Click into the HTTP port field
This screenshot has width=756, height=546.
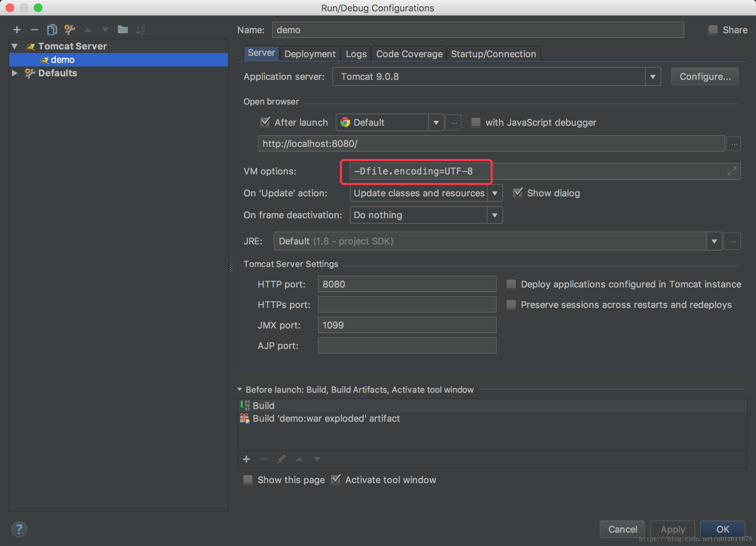point(407,284)
